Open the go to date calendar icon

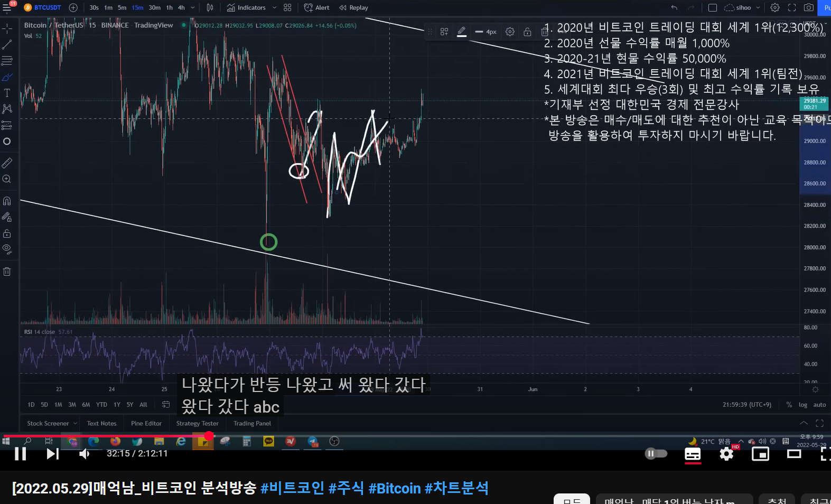pos(166,405)
